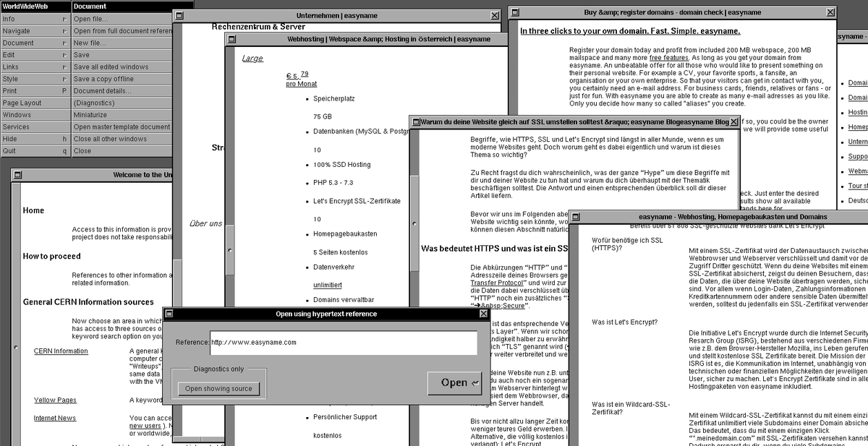Viewport: 868px width, 446px height.
Task: Choose Close all other windows
Action: [122, 139]
